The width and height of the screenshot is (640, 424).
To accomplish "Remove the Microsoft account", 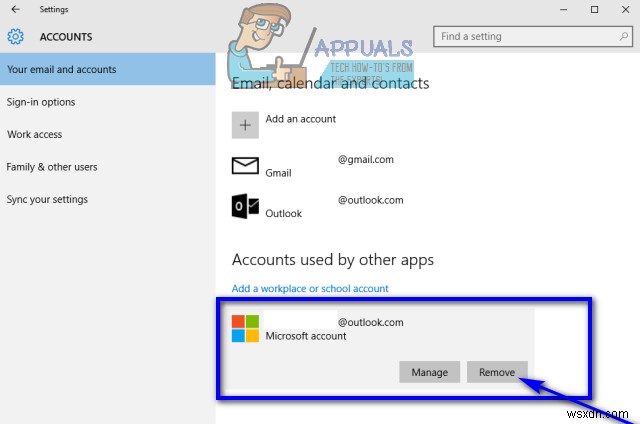I will point(497,372).
